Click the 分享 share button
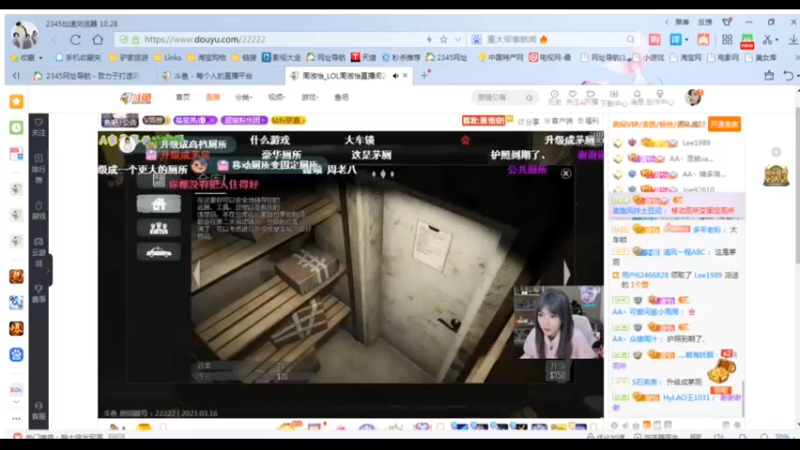800x450 pixels. pos(529,121)
